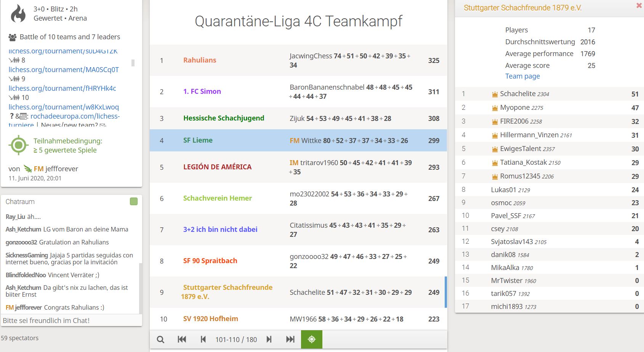Click IM tritarov1960 leader name
The height and width of the screenshot is (352, 644).
pos(314,163)
